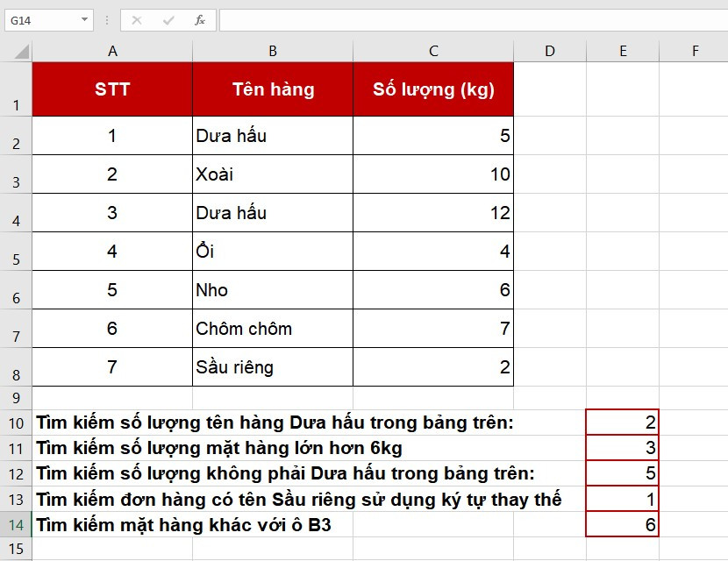Select the Dưa hấu cell in row 4
The height and width of the screenshot is (561, 728).
(x=273, y=212)
